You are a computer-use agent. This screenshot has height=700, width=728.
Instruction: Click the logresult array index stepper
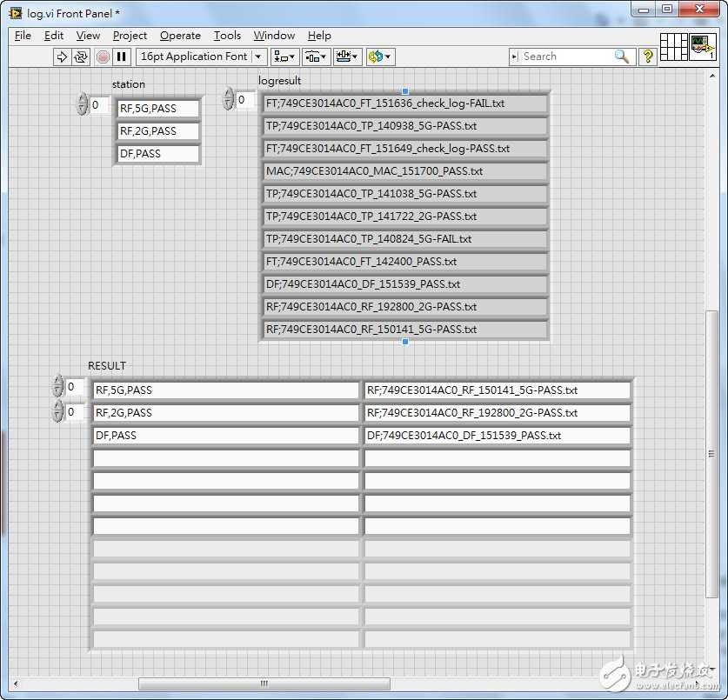click(x=228, y=99)
